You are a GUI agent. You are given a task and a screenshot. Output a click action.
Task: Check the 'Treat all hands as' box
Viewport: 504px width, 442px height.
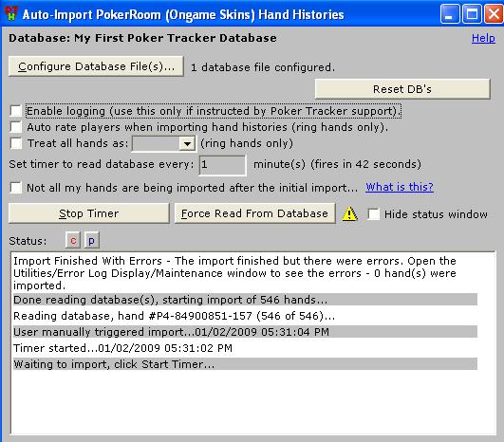(x=16, y=143)
